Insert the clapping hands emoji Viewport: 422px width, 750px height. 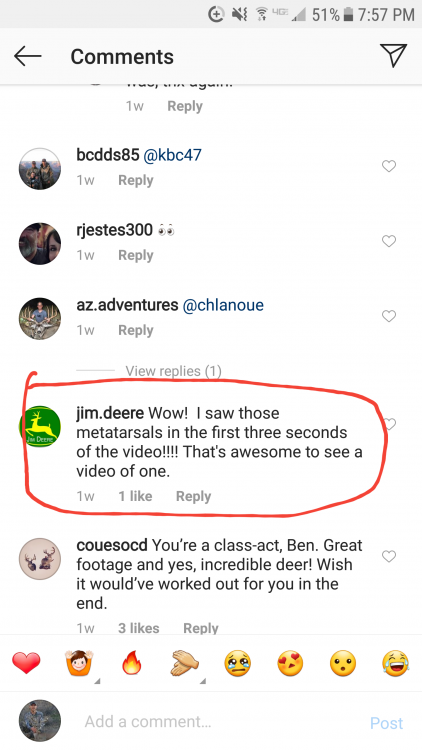pyautogui.click(x=185, y=664)
